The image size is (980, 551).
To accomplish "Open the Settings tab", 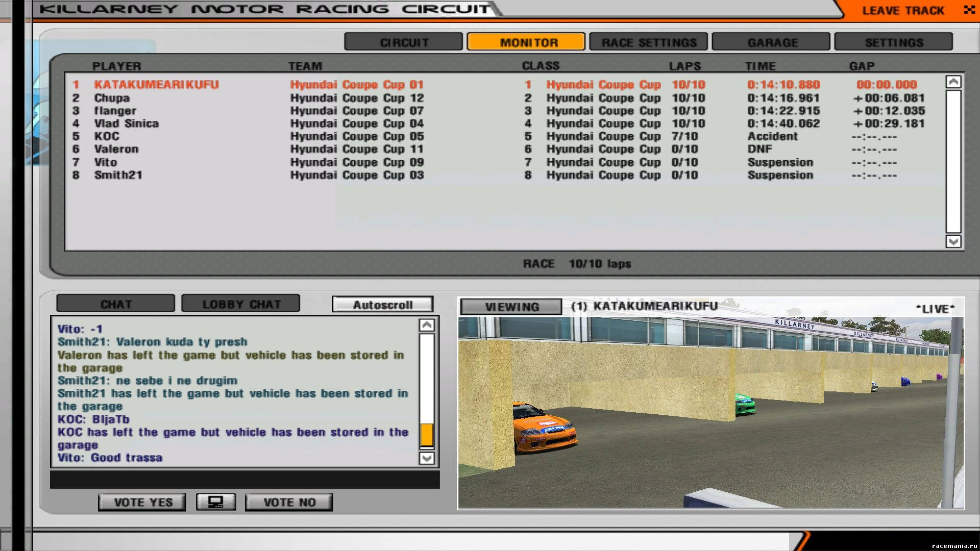I will [x=894, y=42].
